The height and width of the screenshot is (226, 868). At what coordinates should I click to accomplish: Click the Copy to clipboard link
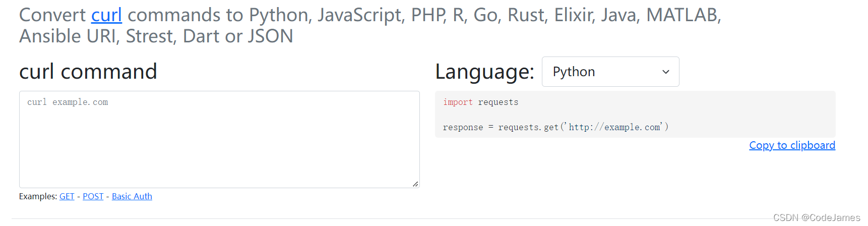[x=792, y=145]
